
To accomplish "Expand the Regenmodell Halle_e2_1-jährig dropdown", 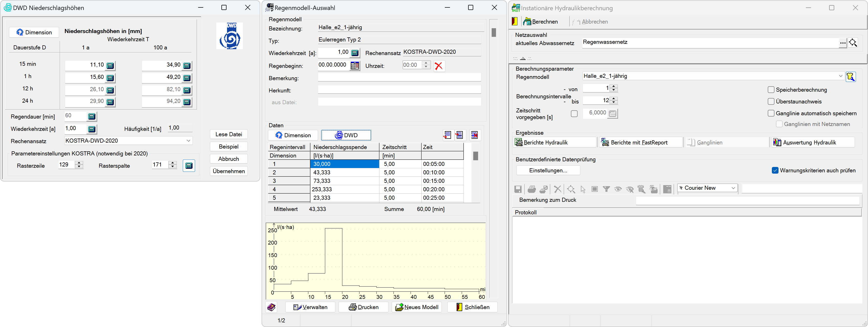I will (840, 76).
